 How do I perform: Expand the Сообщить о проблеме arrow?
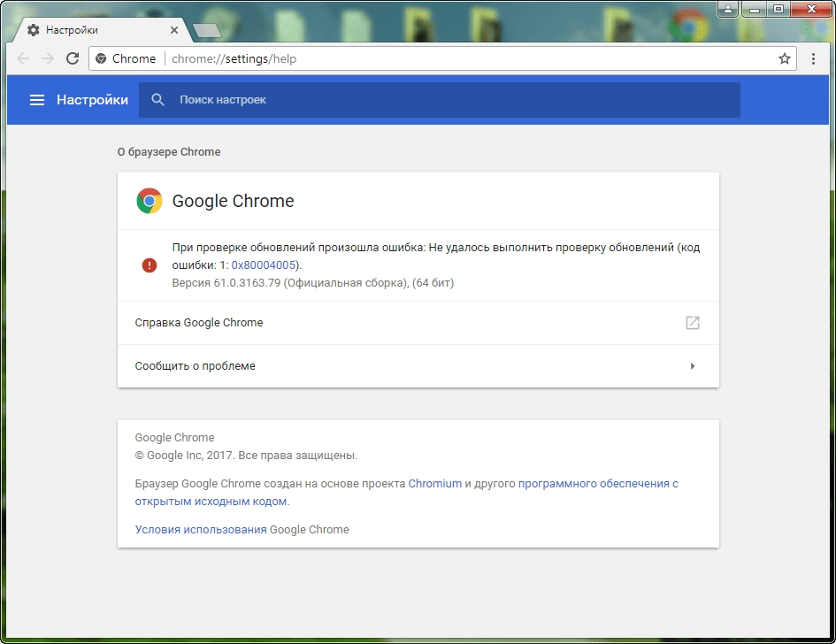692,365
